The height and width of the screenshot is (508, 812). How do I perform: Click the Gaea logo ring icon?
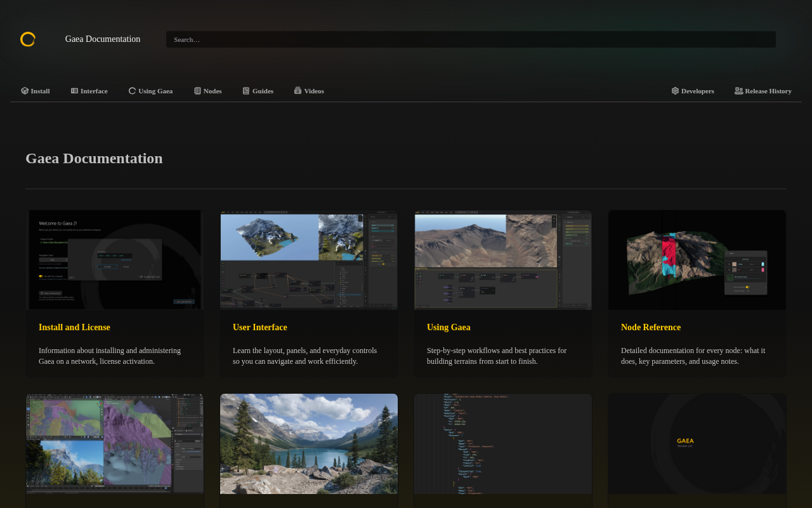click(28, 39)
